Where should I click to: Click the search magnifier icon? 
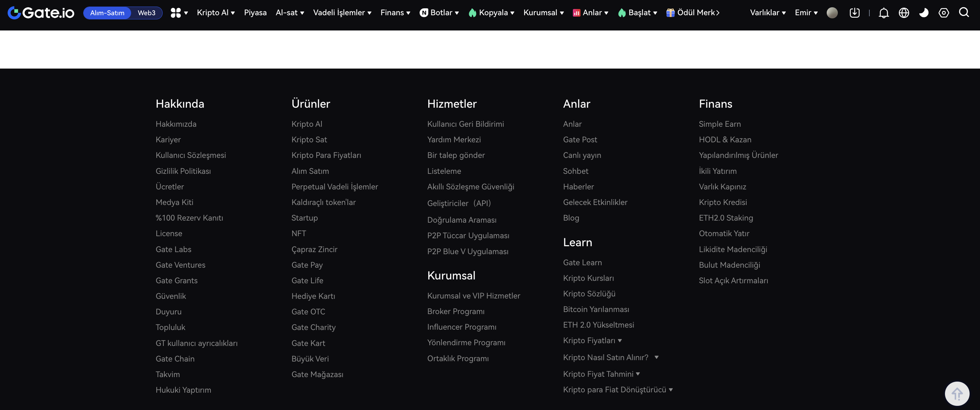(x=964, y=12)
